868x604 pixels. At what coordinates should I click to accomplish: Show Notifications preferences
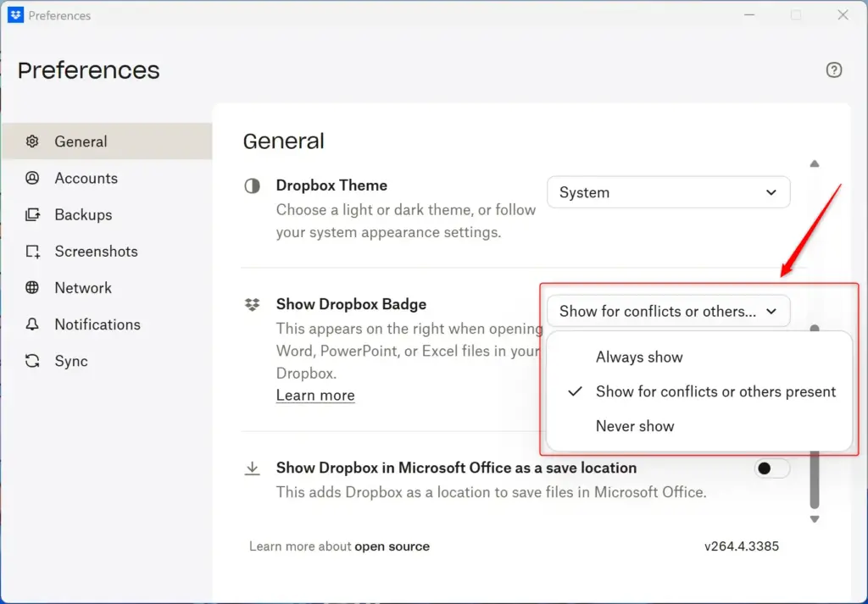pos(108,324)
